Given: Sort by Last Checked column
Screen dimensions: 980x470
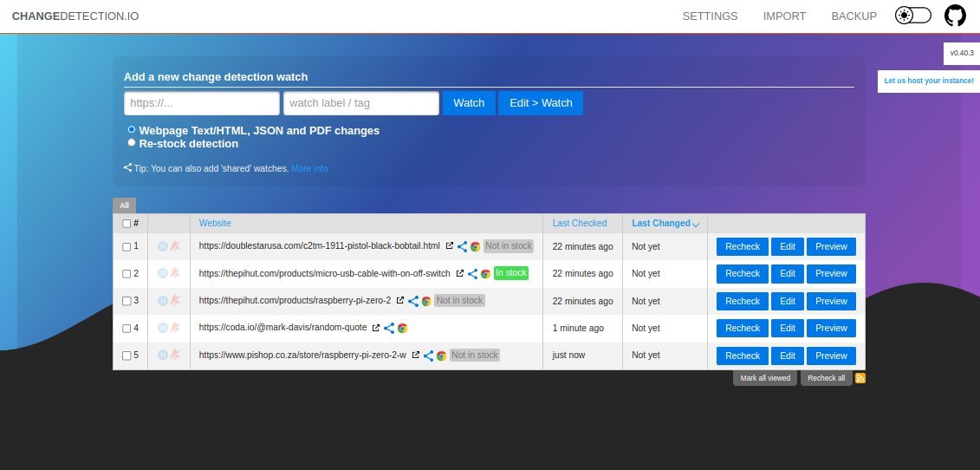Looking at the screenshot, I should pos(580,224).
